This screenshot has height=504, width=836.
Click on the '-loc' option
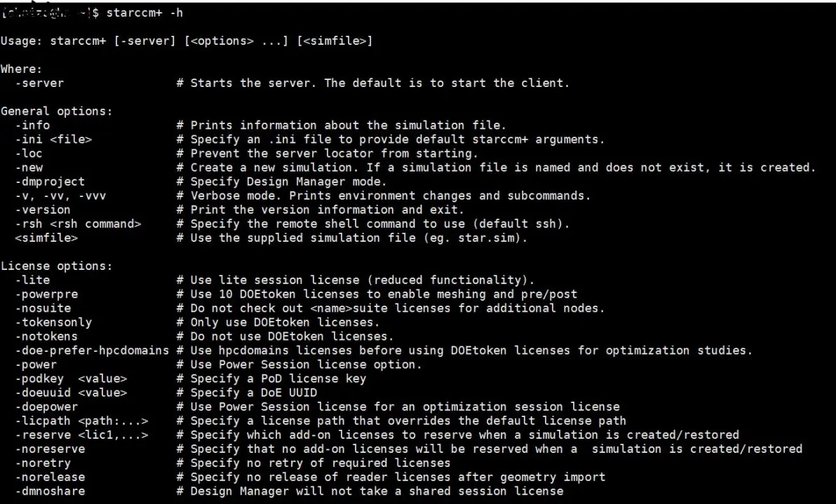(x=29, y=154)
